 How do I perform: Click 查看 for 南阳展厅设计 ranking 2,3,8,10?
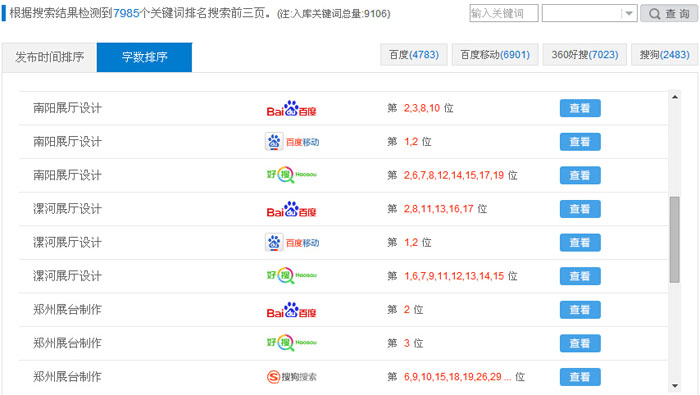(580, 108)
